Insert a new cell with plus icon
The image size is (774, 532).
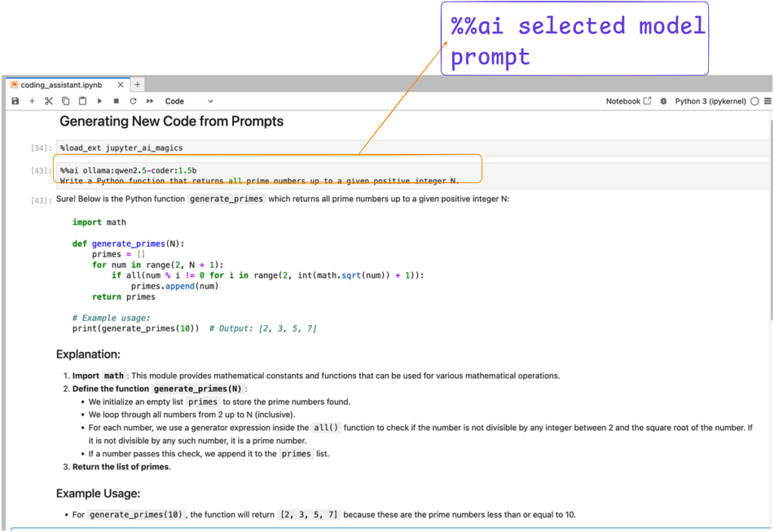[32, 101]
